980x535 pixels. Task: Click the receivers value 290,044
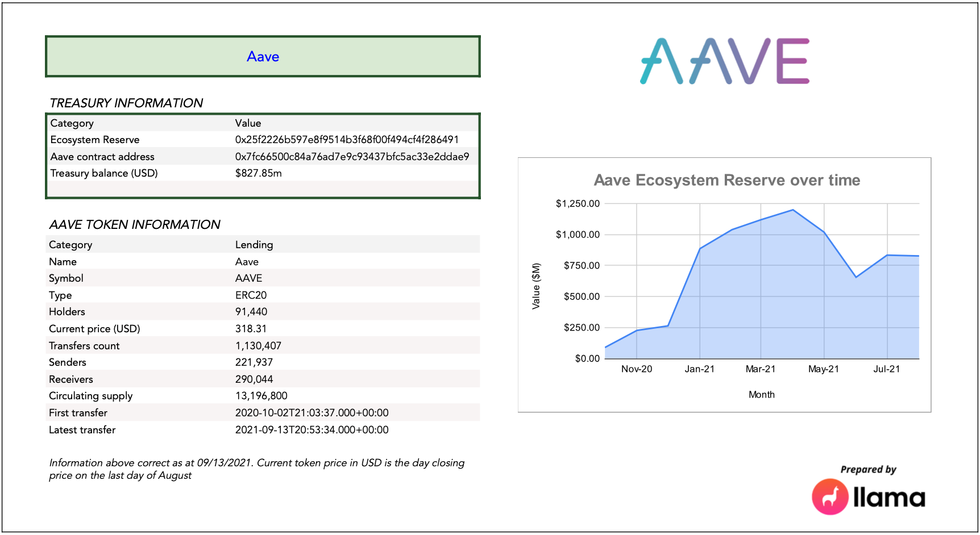[254, 379]
